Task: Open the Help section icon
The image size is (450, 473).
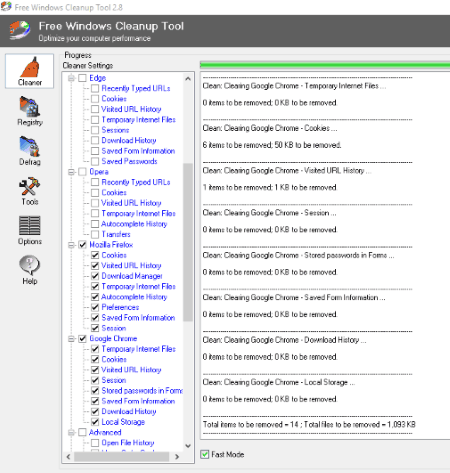Action: point(30,270)
